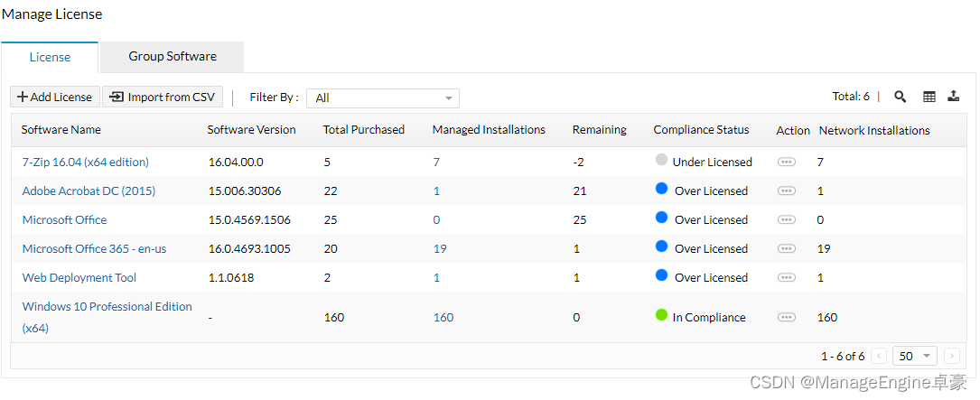Select version text 15.0.4569.1506
The image size is (980, 400).
249,219
